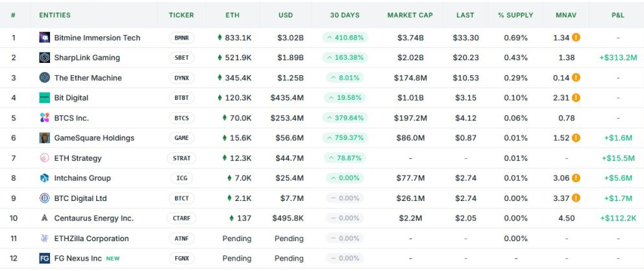Click the GameSquare Holdings logo icon
Viewport: 644px width, 271px height.
pyautogui.click(x=44, y=138)
